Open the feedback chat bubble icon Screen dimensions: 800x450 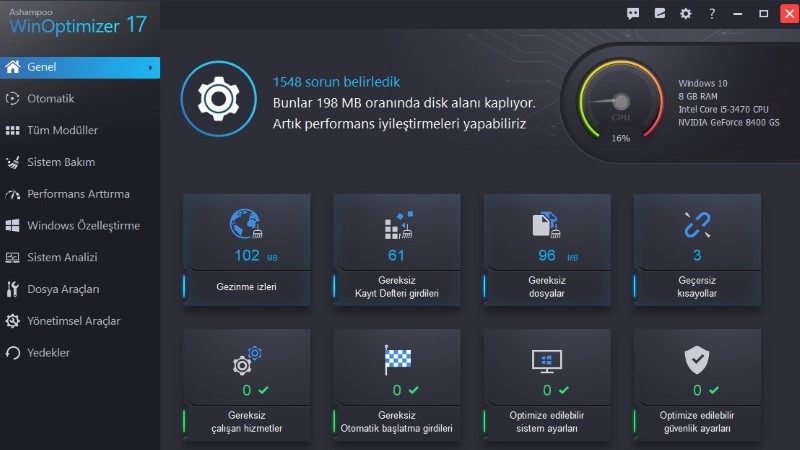[633, 14]
